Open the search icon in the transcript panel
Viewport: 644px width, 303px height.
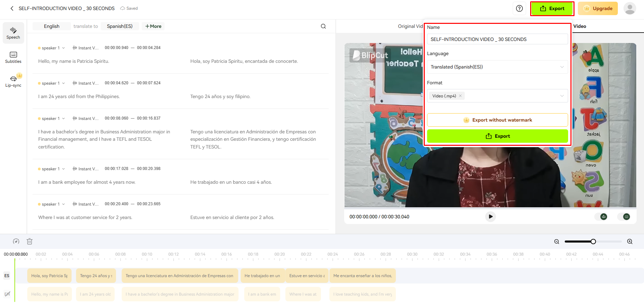(323, 26)
